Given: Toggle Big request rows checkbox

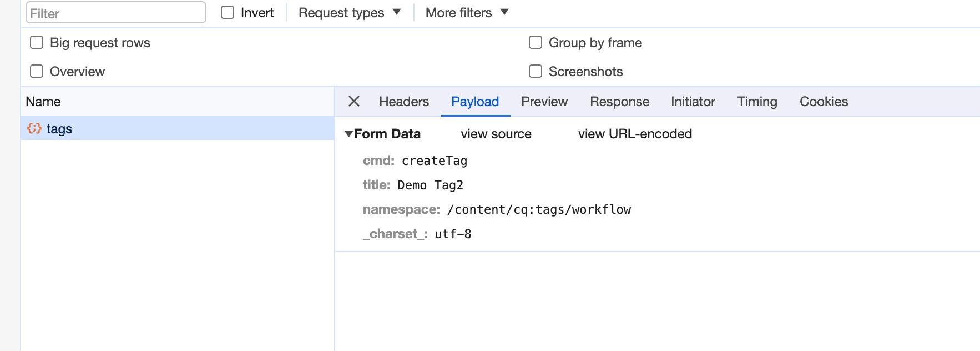Looking at the screenshot, I should (37, 43).
